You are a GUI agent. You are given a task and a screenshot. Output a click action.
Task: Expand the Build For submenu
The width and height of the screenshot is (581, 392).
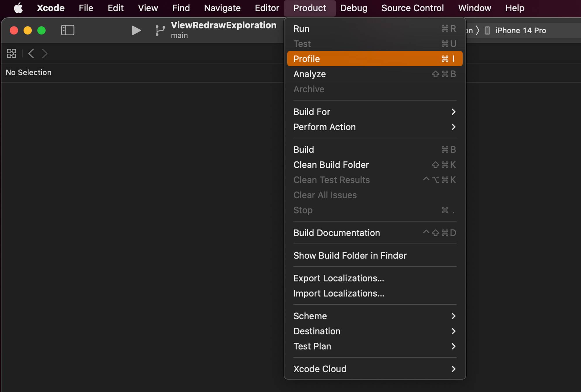375,112
